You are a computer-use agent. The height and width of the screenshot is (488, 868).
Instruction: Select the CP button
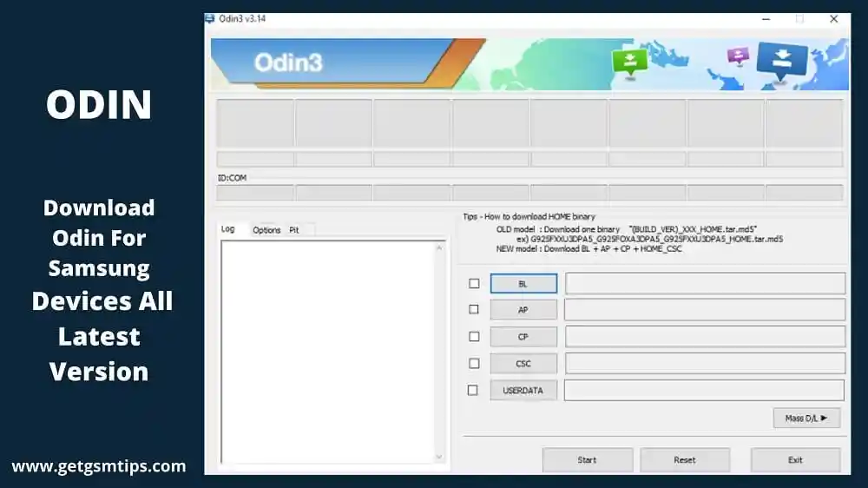click(x=523, y=337)
